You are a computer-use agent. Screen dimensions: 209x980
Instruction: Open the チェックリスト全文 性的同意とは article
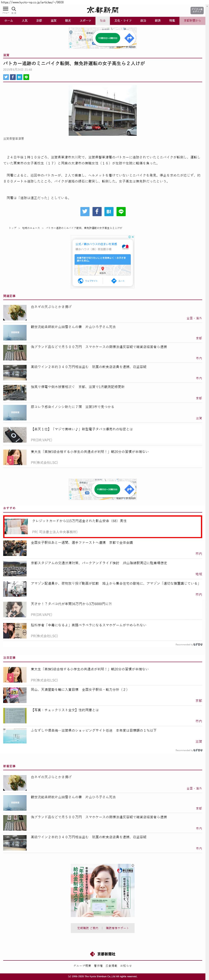(x=65, y=710)
